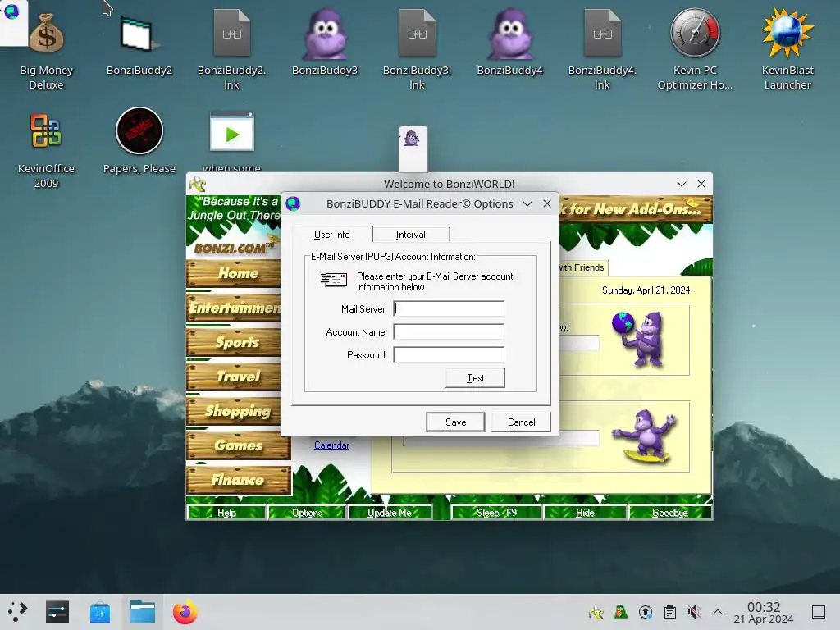Open the Shopping section
The height and width of the screenshot is (630, 840).
(234, 412)
